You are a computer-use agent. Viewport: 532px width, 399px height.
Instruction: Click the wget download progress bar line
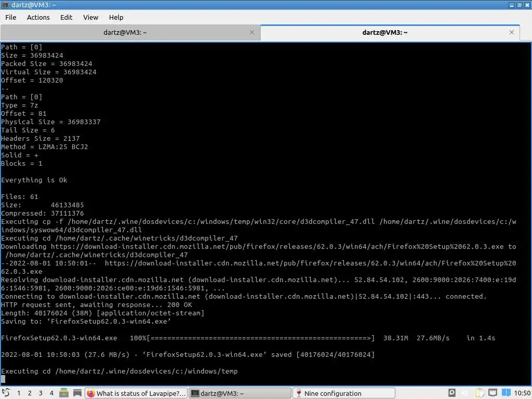coord(248,338)
